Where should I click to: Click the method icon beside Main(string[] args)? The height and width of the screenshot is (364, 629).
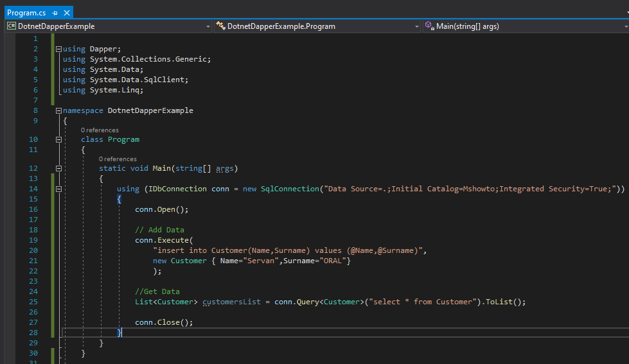coord(429,26)
